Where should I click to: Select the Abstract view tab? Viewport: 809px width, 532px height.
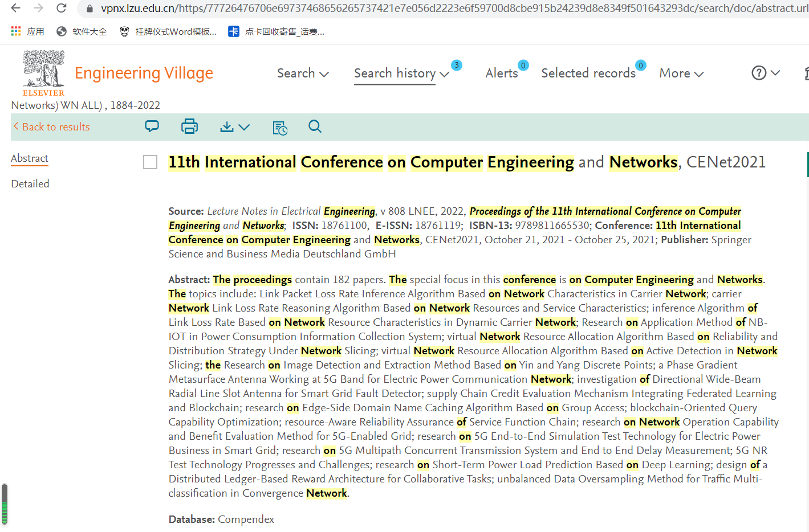point(30,158)
